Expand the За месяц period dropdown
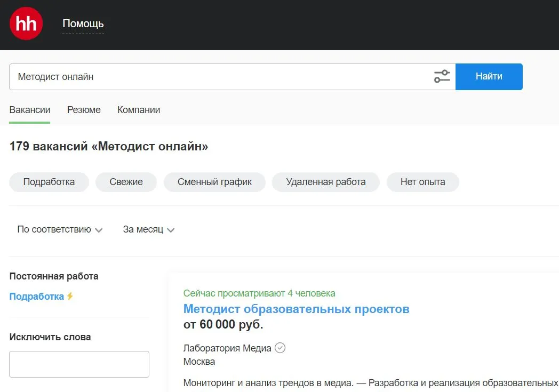 point(149,229)
